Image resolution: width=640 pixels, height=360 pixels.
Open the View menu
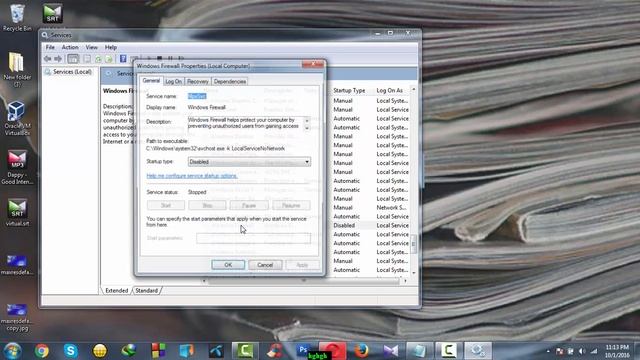point(91,47)
